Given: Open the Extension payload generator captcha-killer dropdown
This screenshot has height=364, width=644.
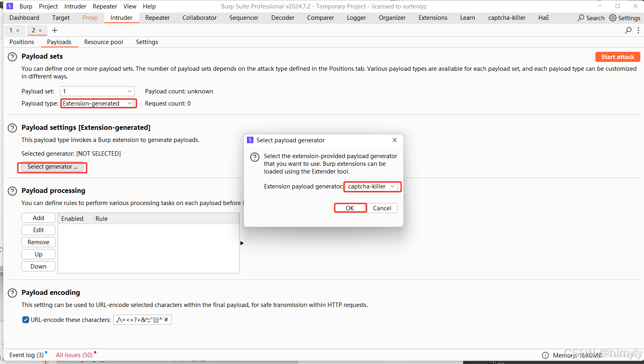Looking at the screenshot, I should pos(372,186).
